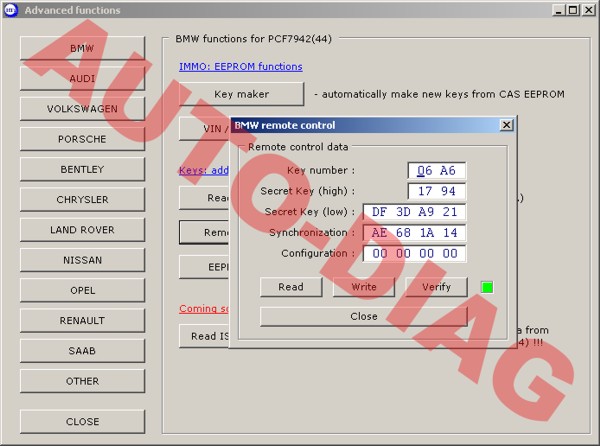
Task: Click the X on BMW remote control titlebar
Action: [x=506, y=125]
